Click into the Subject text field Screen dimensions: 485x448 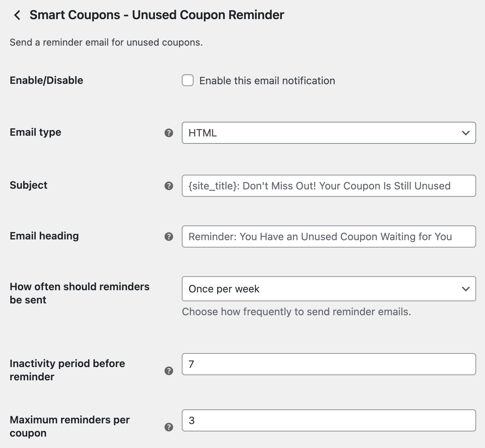(x=329, y=186)
